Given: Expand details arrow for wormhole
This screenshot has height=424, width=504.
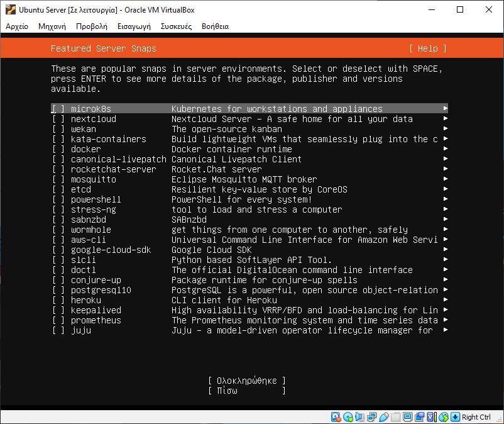Looking at the screenshot, I should 445,230.
